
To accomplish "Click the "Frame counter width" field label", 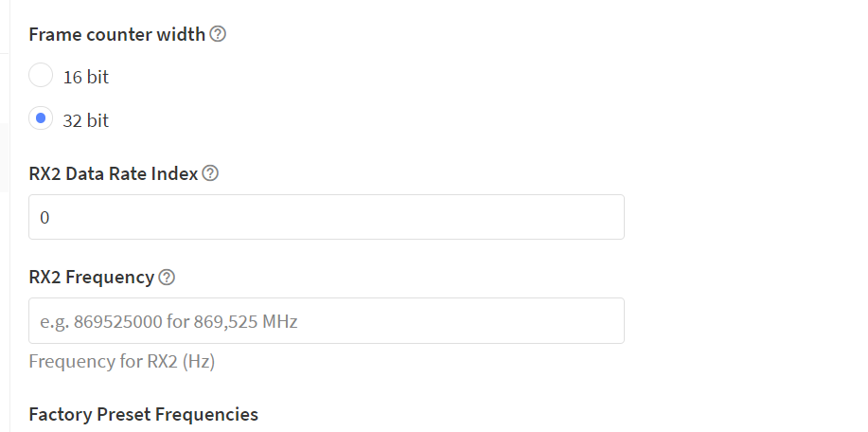I will click(x=116, y=34).
